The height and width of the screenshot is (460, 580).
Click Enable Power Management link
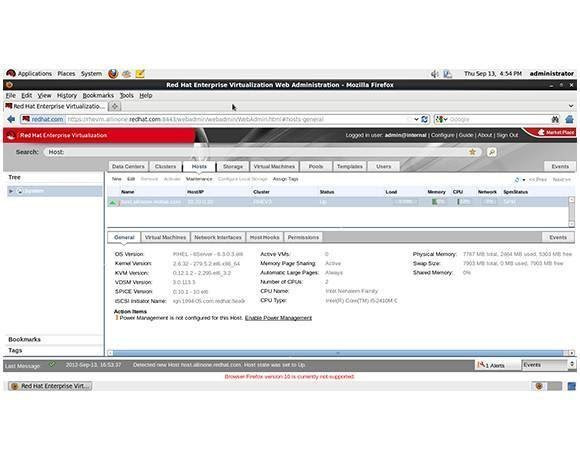[x=278, y=318]
